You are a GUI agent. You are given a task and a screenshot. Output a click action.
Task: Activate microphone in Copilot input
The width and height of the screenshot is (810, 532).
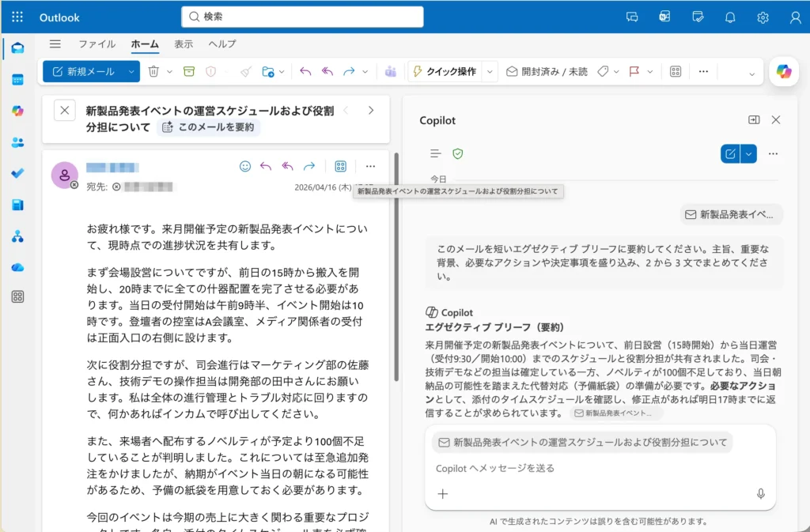click(760, 494)
